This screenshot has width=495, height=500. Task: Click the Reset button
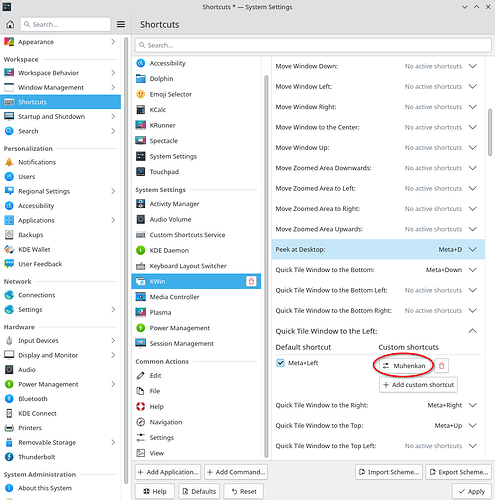tap(244, 491)
